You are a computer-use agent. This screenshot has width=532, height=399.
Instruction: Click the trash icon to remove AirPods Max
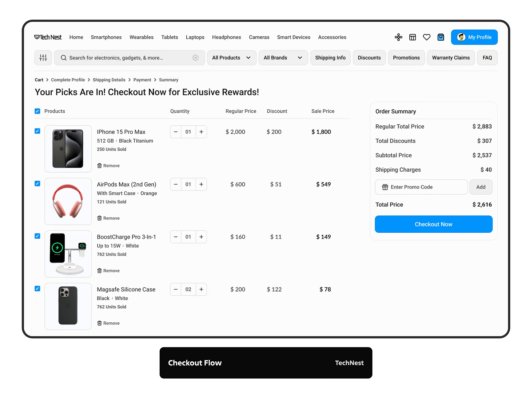click(100, 218)
